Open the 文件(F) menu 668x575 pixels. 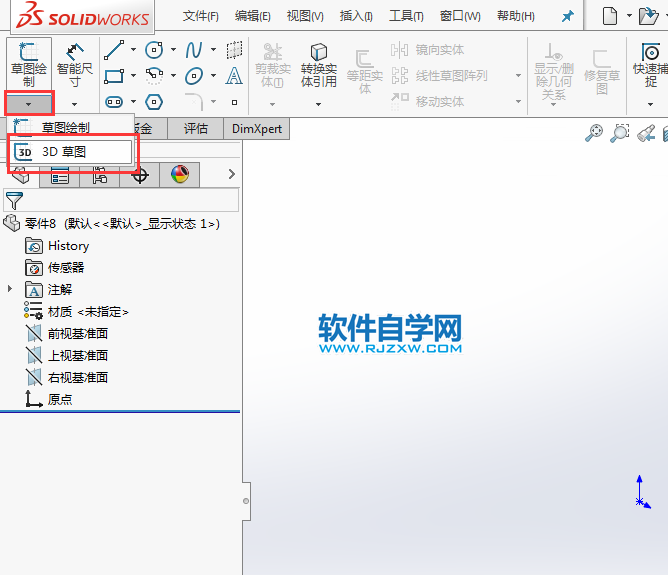click(201, 16)
